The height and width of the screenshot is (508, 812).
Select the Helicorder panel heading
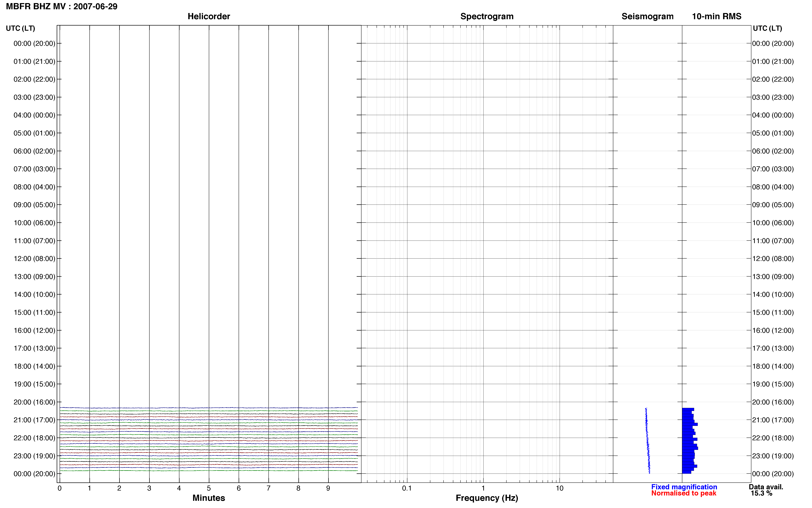pyautogui.click(x=209, y=16)
